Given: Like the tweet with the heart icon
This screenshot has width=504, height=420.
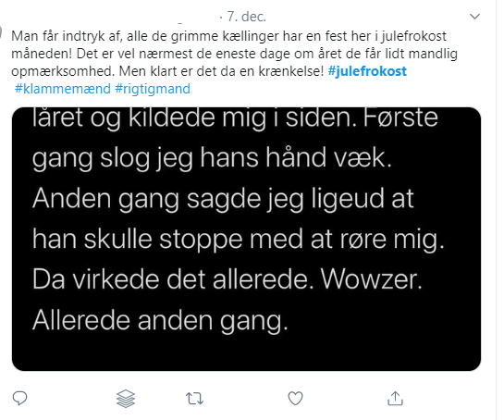Looking at the screenshot, I should point(295,398).
